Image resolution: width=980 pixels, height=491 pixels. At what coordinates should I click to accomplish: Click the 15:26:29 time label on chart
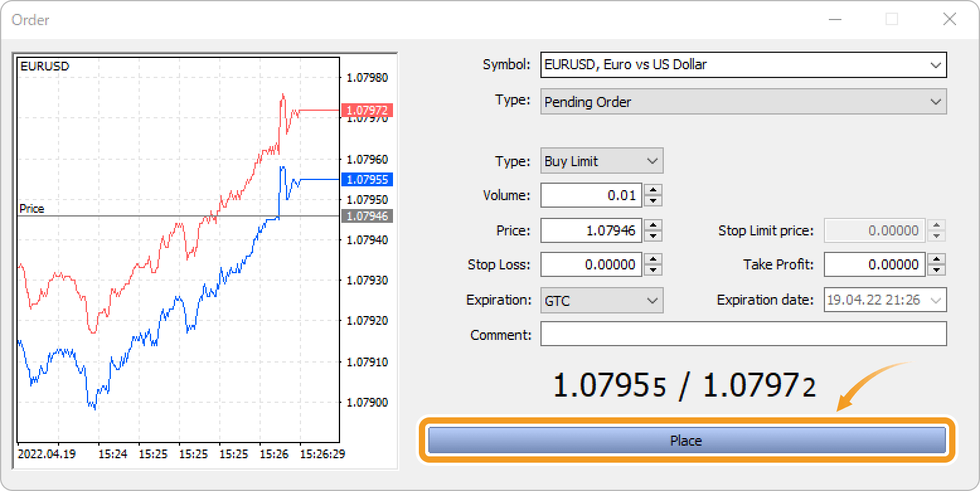tap(322, 453)
